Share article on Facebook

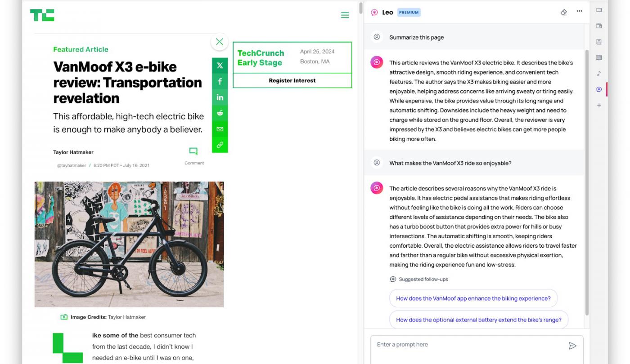click(220, 81)
